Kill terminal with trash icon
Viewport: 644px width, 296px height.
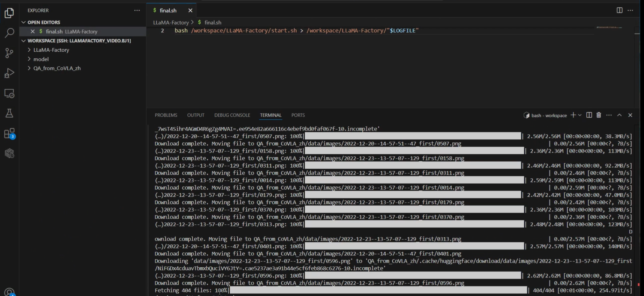(599, 115)
